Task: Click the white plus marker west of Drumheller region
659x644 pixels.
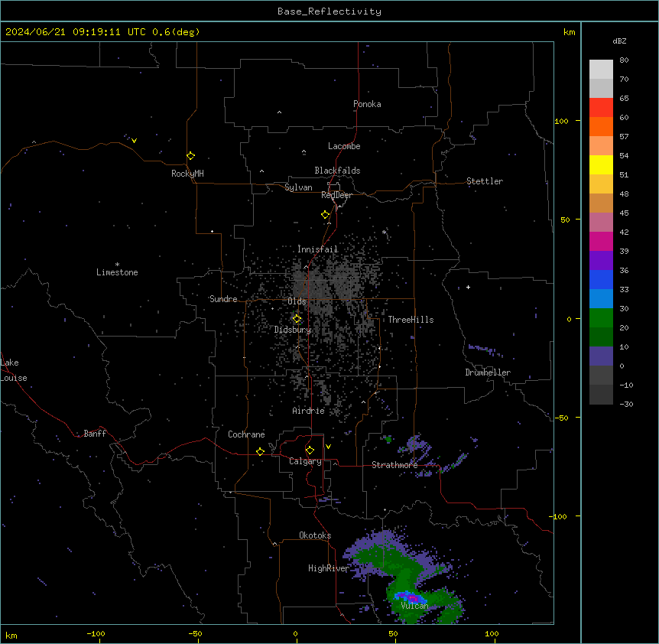Action: tap(468, 287)
